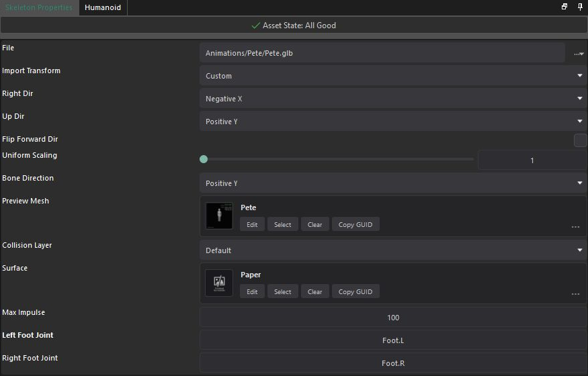Open the File path browse menu icon

[x=579, y=54]
